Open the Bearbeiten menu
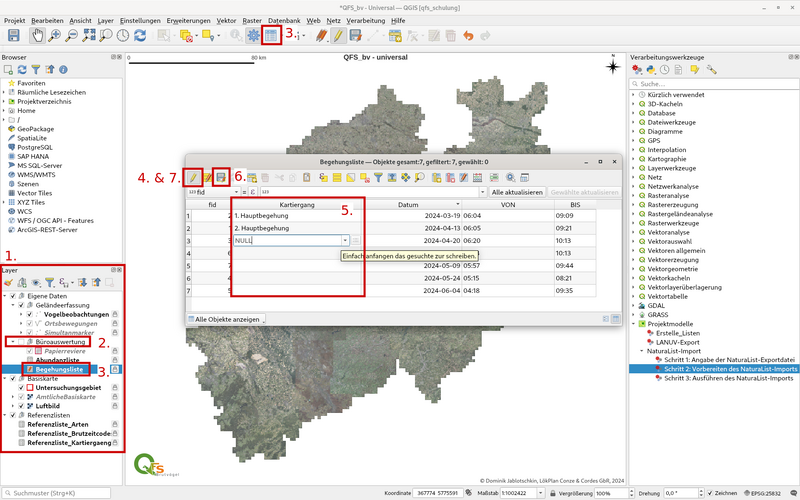The image size is (800, 500). pos(47,20)
